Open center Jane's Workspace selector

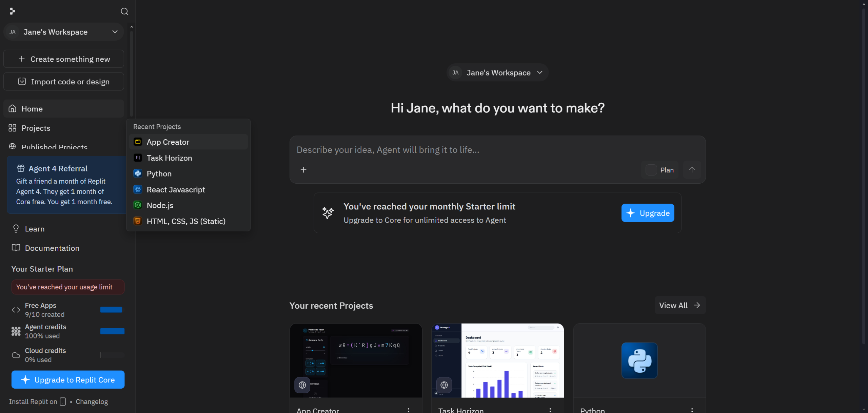[x=497, y=73]
